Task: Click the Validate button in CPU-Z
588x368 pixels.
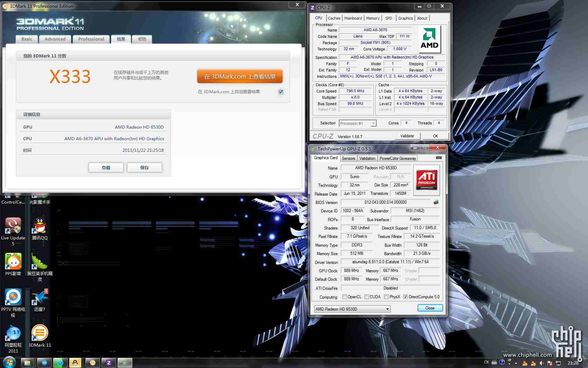Action: tap(407, 136)
